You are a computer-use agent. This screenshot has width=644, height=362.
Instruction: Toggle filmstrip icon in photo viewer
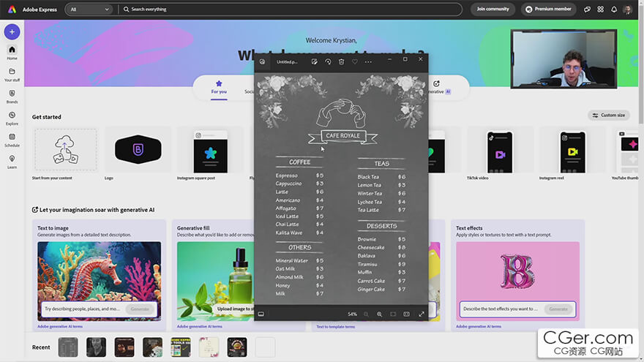(x=261, y=314)
